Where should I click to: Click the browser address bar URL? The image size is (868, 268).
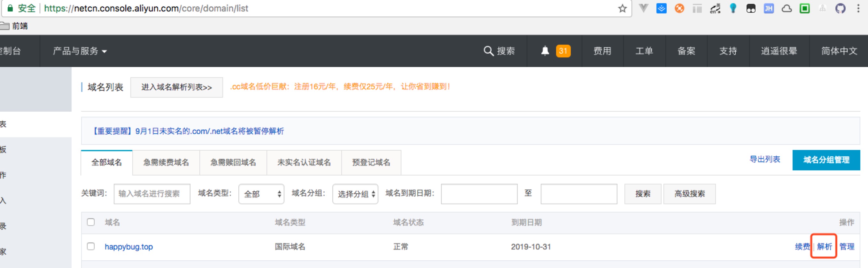146,8
